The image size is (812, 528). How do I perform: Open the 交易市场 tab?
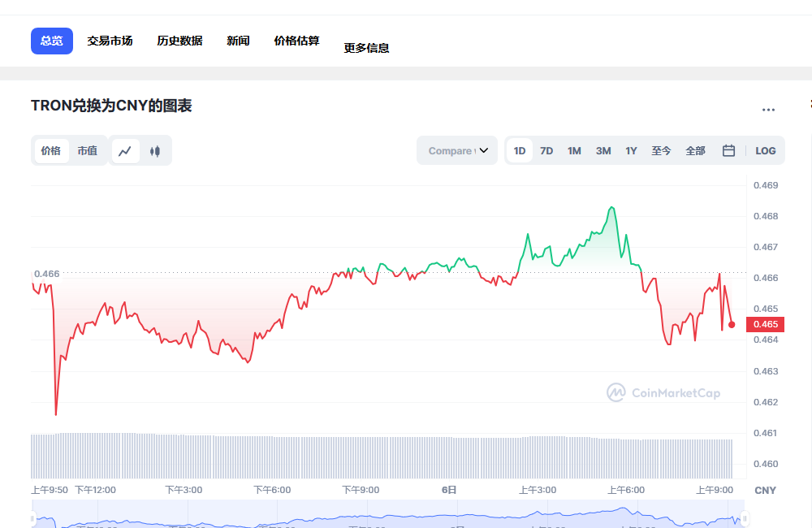click(110, 41)
